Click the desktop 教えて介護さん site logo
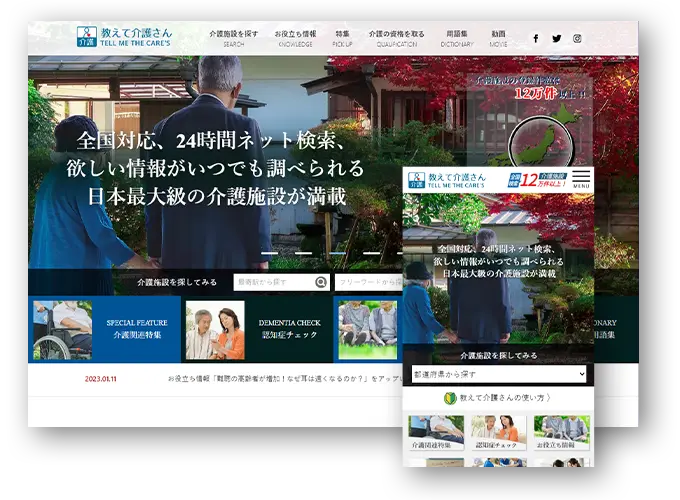Screen dimensions: 680x500 click(123, 38)
